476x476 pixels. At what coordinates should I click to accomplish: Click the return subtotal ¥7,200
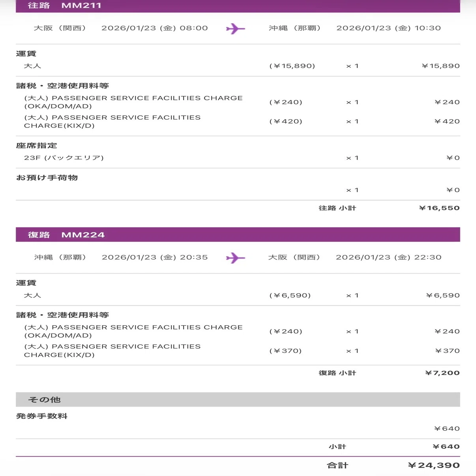point(442,373)
